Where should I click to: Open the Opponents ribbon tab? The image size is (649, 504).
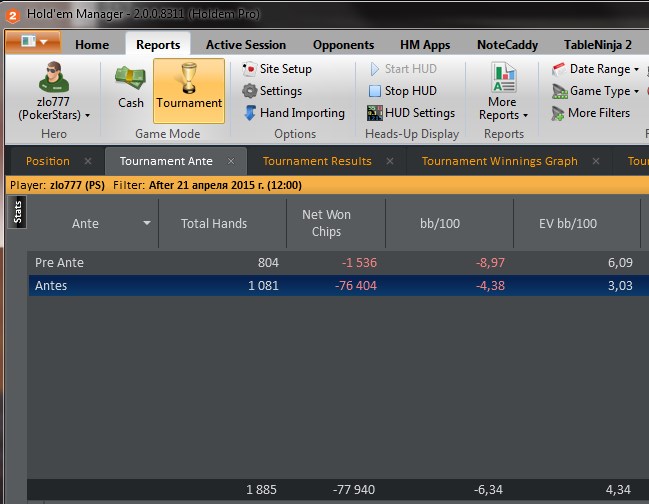(343, 45)
